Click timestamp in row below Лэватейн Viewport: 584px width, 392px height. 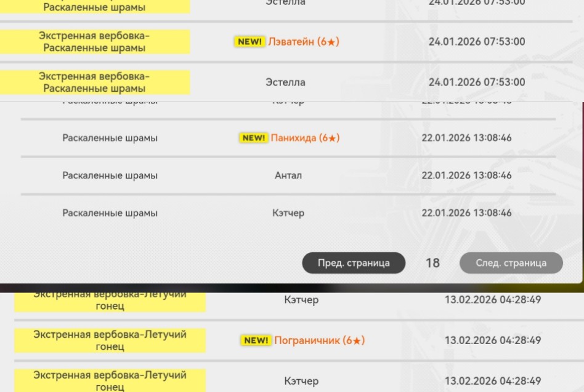coord(477,82)
